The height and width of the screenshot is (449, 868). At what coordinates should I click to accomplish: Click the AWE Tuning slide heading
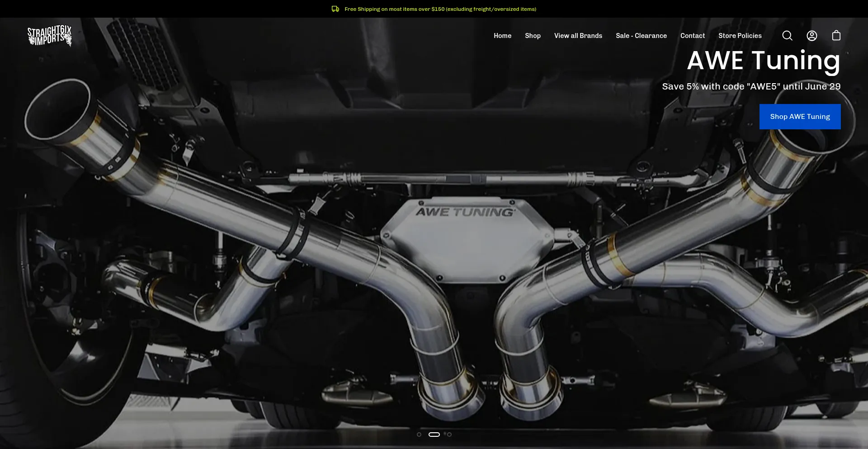tap(764, 61)
